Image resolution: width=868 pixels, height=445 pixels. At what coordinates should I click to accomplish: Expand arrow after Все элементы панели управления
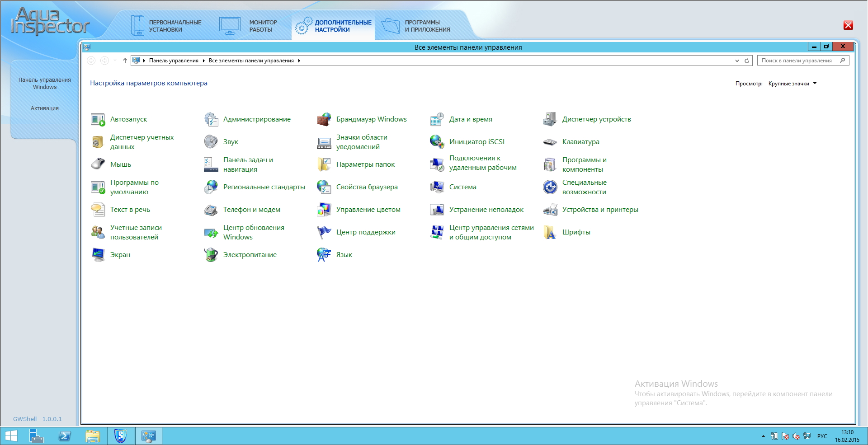point(299,61)
